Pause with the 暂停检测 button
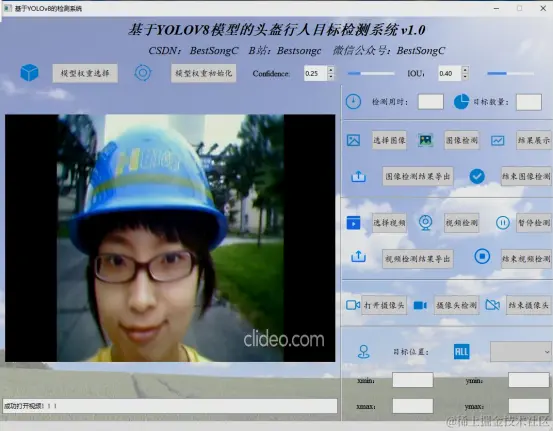The height and width of the screenshot is (432, 554). [534, 223]
